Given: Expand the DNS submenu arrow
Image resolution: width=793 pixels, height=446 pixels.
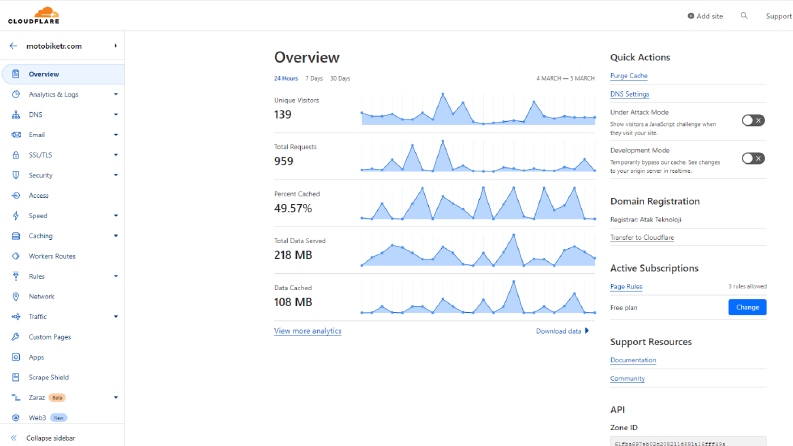Looking at the screenshot, I should coord(116,114).
